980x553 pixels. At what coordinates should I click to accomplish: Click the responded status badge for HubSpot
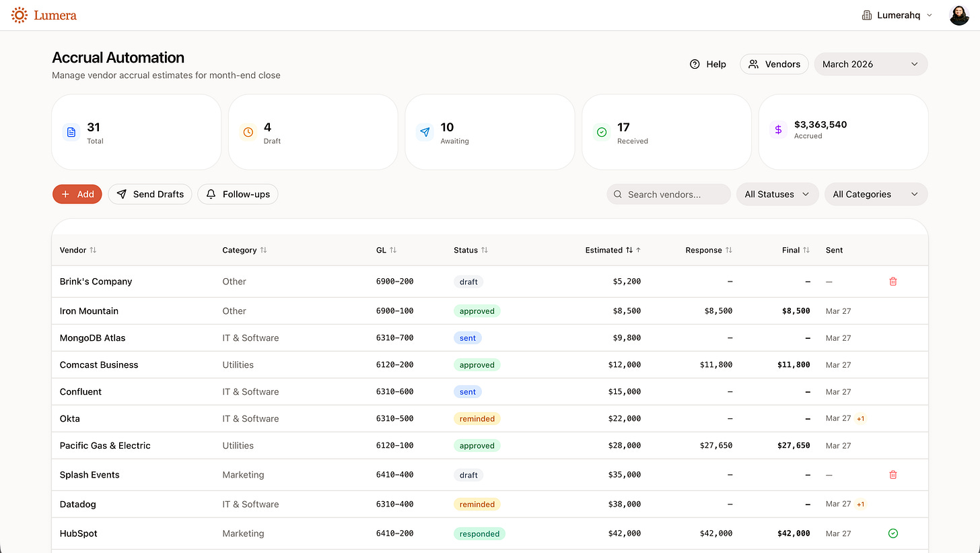pos(479,533)
